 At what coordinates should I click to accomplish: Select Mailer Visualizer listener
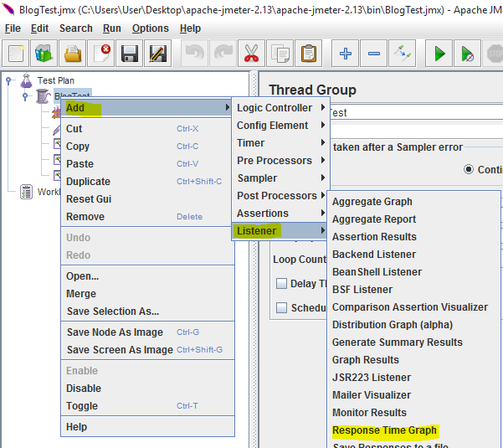(413, 395)
